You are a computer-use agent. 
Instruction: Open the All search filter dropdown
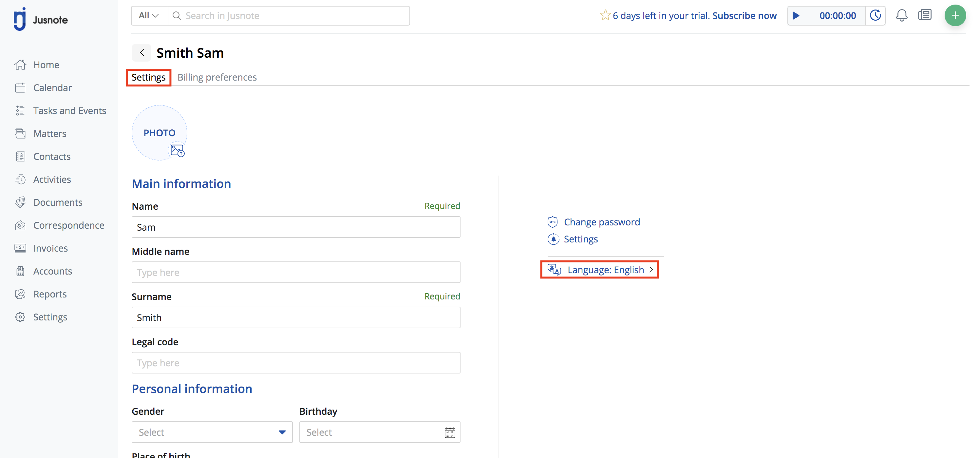coord(149,16)
